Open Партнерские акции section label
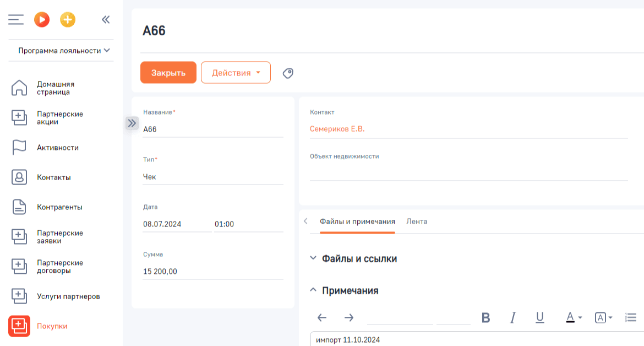Viewport: 644px width, 346px height. pos(60,117)
